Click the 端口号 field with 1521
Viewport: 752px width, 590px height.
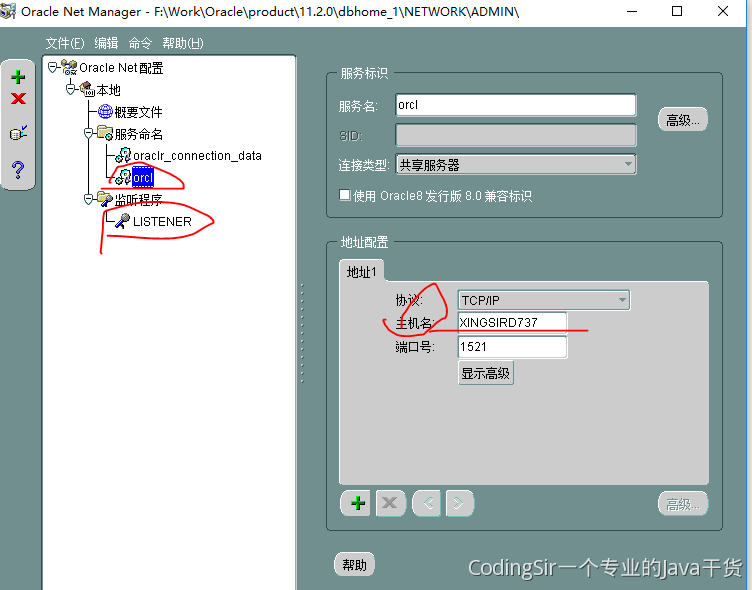pos(512,347)
